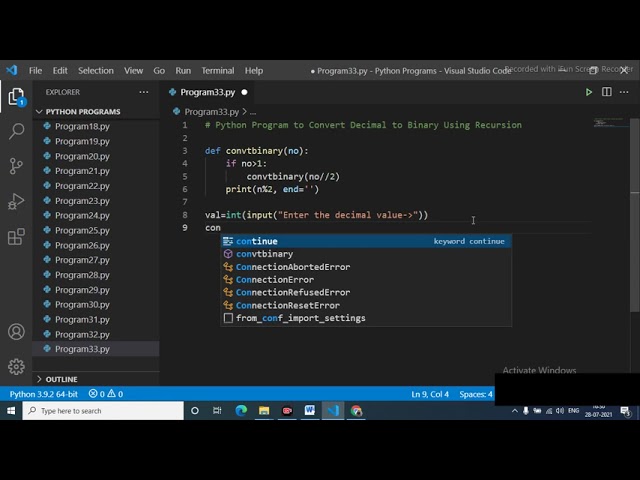
Task: Choose the 'convtbinary' function suggestion
Action: click(366, 254)
